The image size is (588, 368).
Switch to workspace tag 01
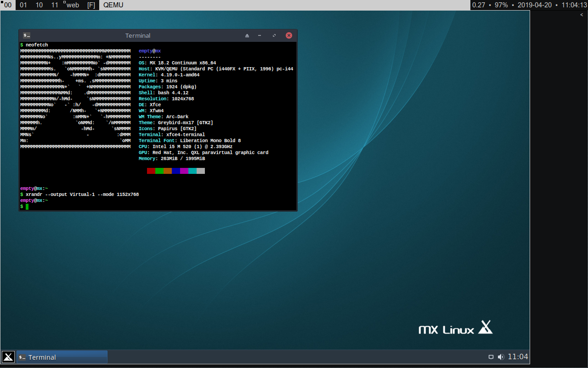tap(23, 5)
